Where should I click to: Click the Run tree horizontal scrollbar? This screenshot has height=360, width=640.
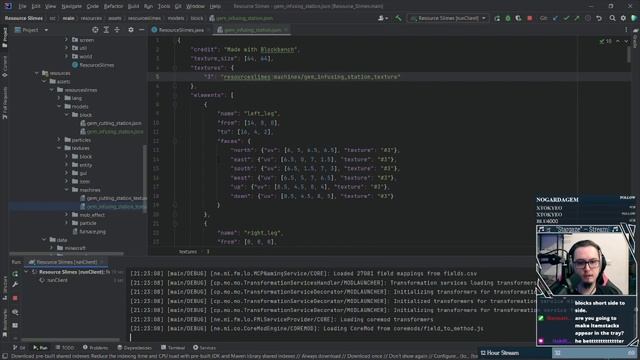70,340
